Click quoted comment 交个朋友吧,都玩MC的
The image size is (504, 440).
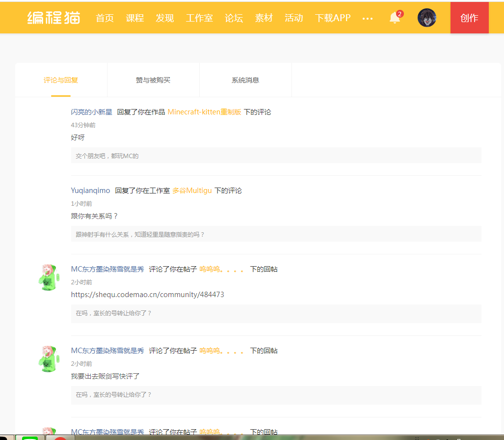pos(276,155)
